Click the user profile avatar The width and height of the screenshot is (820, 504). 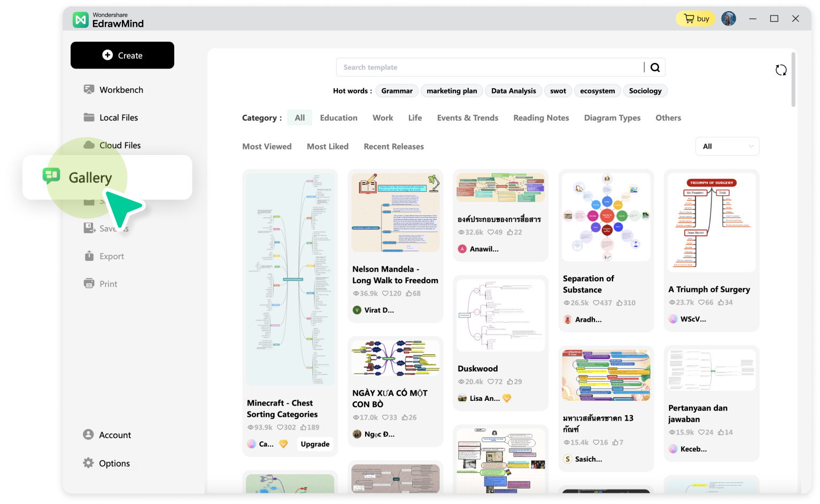pos(728,18)
